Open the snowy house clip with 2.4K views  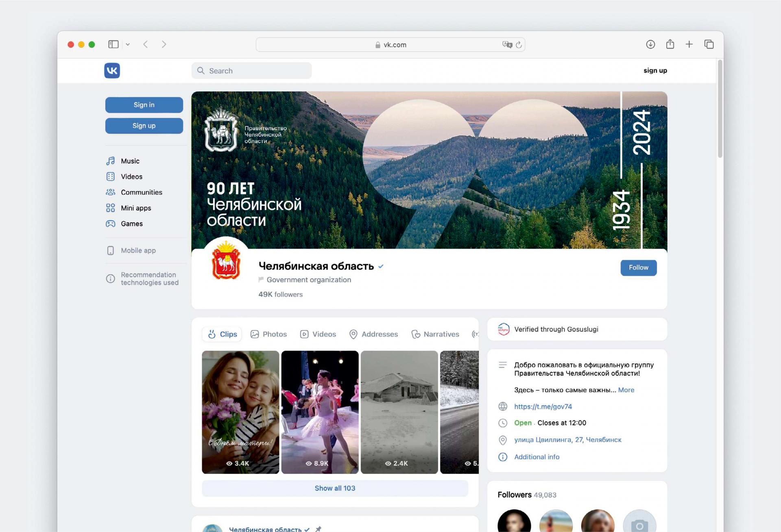(399, 412)
